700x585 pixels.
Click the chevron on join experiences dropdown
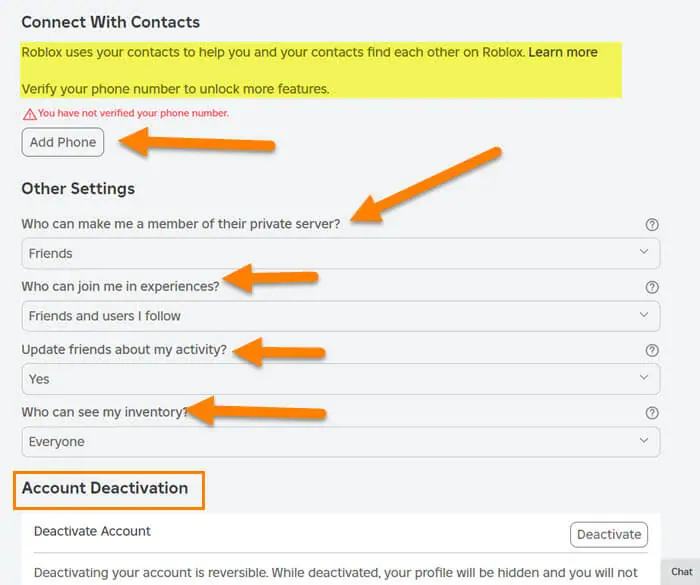pyautogui.click(x=644, y=315)
